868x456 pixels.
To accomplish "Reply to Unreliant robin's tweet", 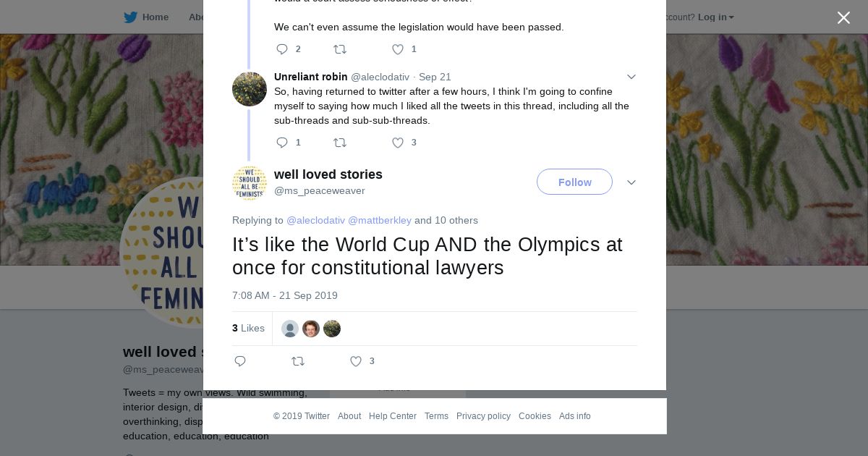I will (282, 143).
